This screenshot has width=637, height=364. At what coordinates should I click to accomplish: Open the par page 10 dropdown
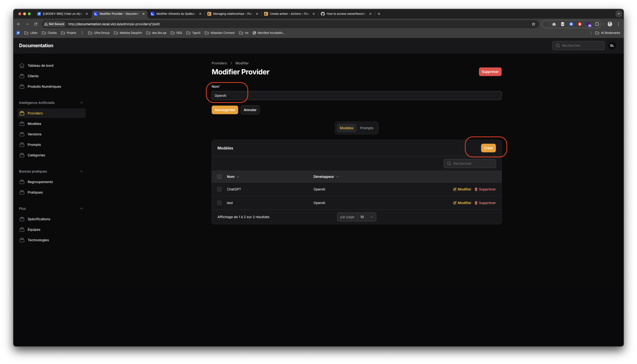(366, 217)
